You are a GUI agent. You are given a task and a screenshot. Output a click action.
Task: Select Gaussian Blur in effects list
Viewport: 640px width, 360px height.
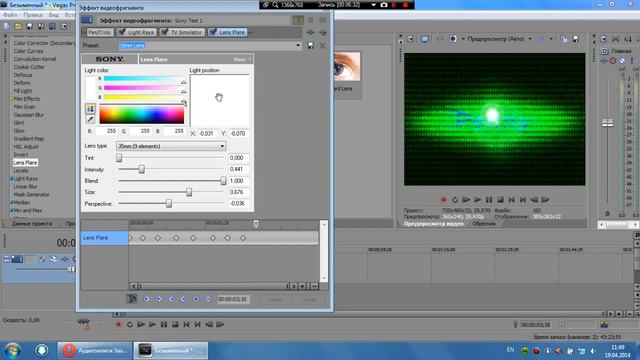tap(29, 115)
